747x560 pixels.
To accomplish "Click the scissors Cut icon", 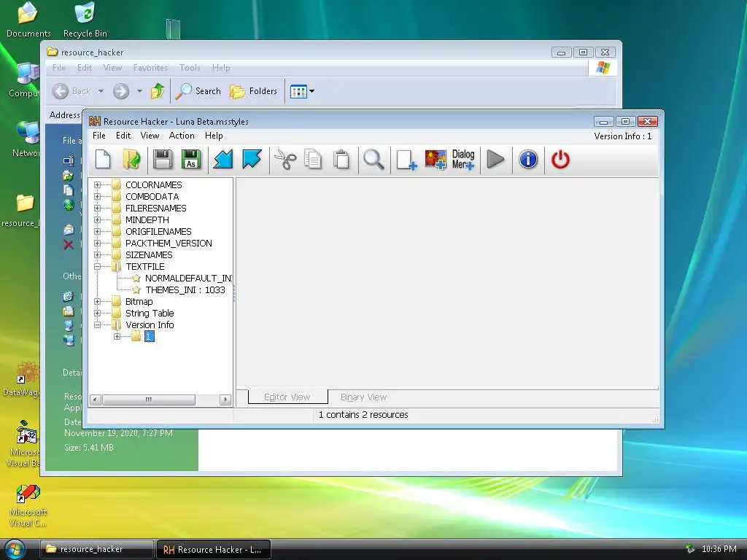I will [285, 160].
